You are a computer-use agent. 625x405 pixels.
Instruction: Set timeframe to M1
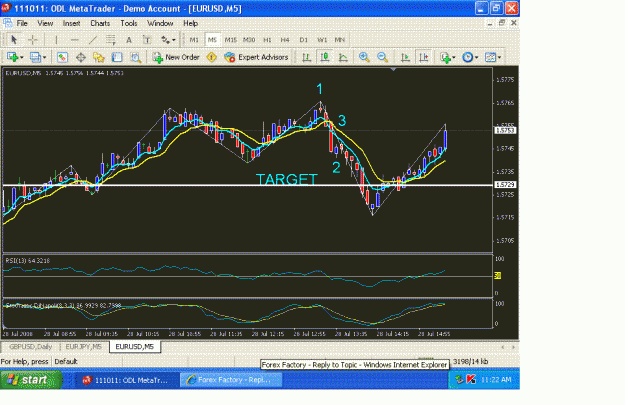(194, 39)
